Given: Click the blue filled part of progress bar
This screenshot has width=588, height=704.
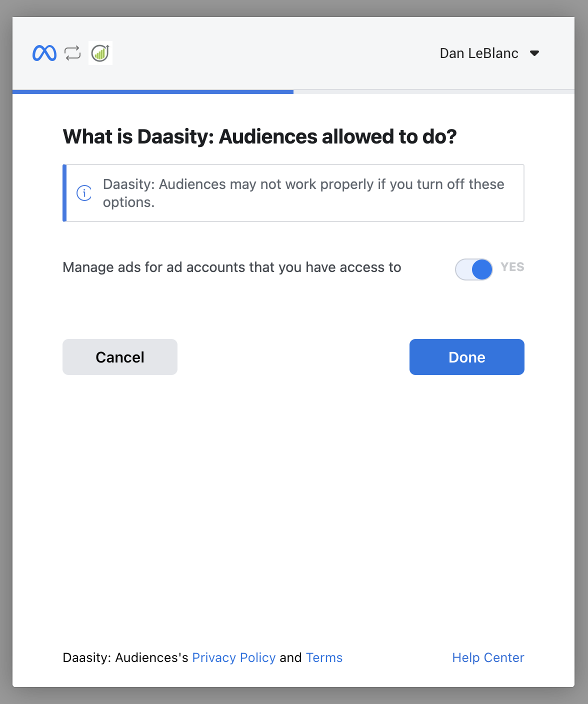Looking at the screenshot, I should tap(152, 92).
